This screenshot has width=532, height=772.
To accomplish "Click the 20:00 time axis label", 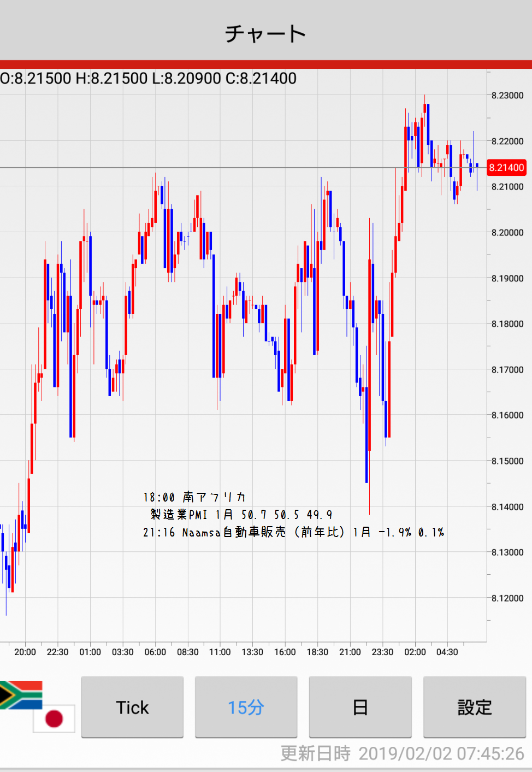I will 25,652.
